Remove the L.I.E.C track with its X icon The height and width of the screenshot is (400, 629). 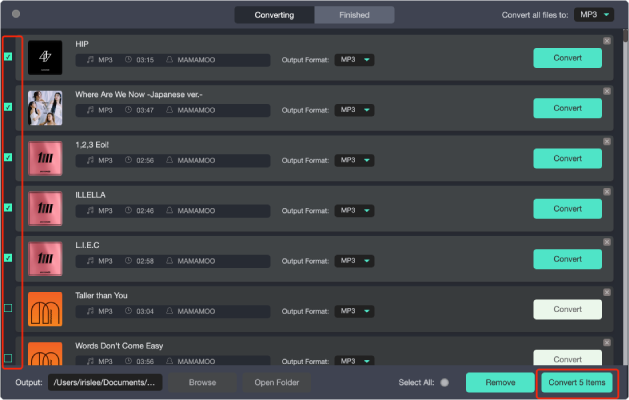(x=607, y=241)
